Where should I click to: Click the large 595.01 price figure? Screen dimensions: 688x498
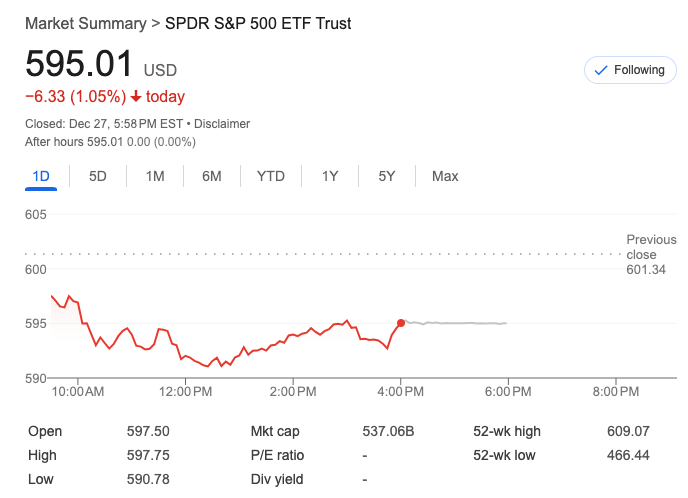point(79,65)
